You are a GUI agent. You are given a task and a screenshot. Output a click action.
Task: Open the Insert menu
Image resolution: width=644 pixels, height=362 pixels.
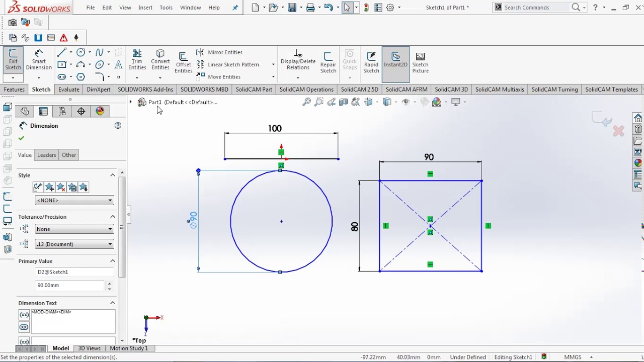pyautogui.click(x=145, y=8)
